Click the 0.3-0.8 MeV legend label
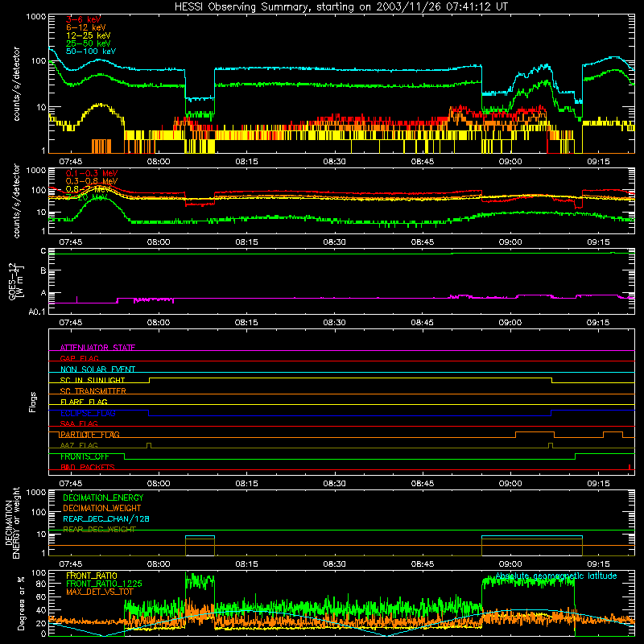Screen dimensions: 644x644 pyautogui.click(x=92, y=181)
